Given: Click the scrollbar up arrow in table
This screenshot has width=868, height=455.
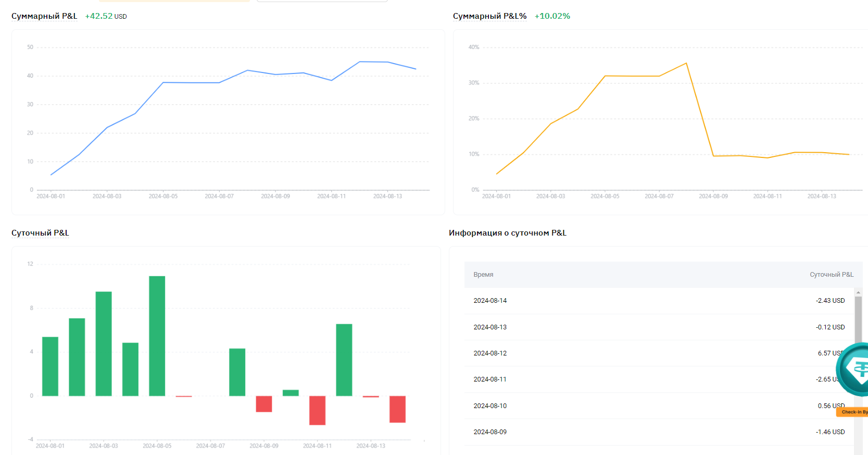Looking at the screenshot, I should coord(858,292).
